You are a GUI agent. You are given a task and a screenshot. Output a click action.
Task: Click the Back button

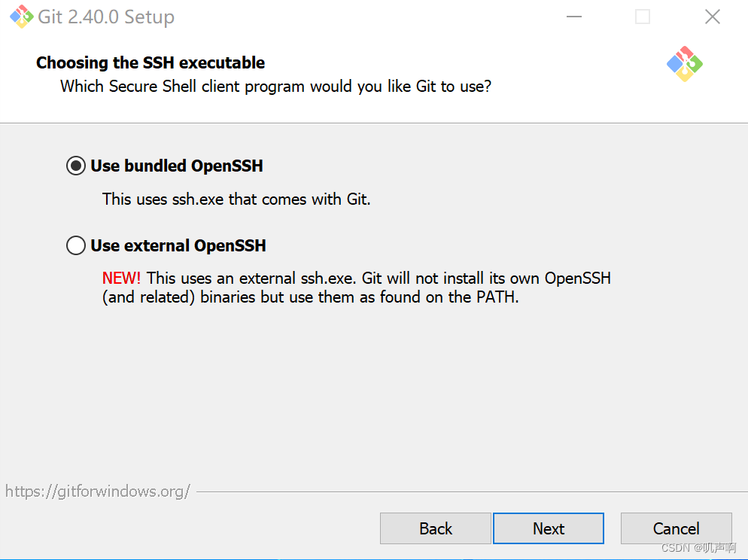435,528
